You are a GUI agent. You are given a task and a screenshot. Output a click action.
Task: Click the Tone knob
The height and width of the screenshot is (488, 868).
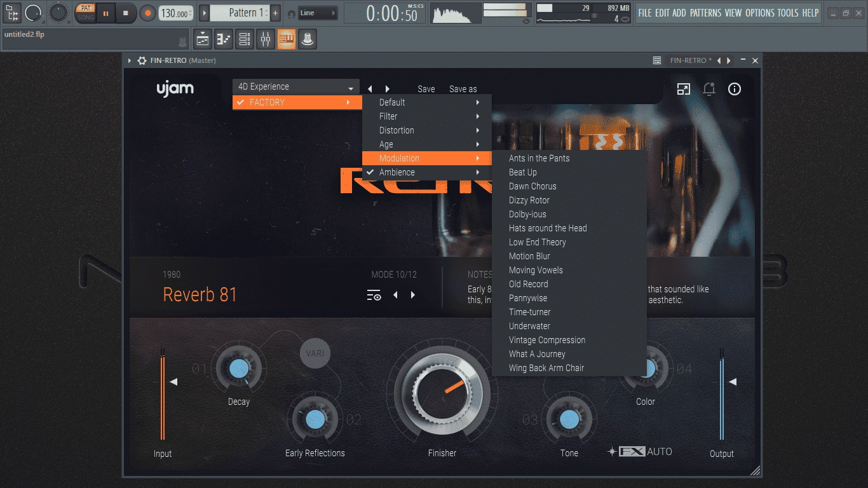[x=569, y=419]
